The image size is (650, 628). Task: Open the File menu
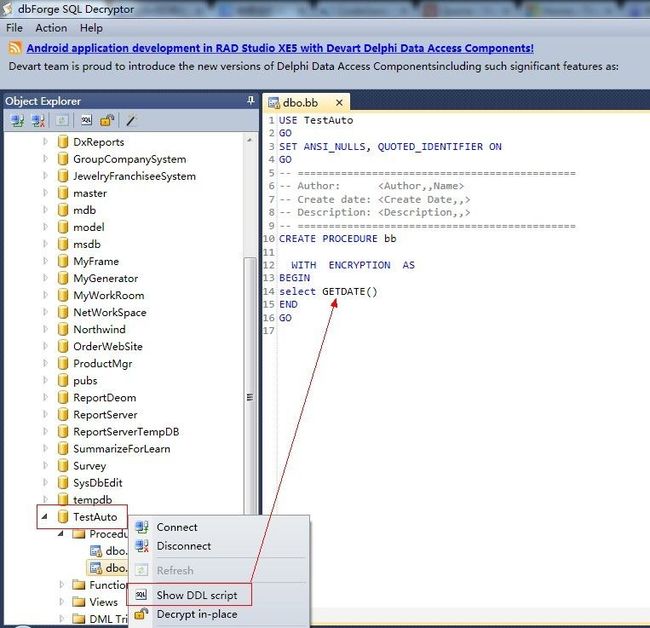coord(14,28)
